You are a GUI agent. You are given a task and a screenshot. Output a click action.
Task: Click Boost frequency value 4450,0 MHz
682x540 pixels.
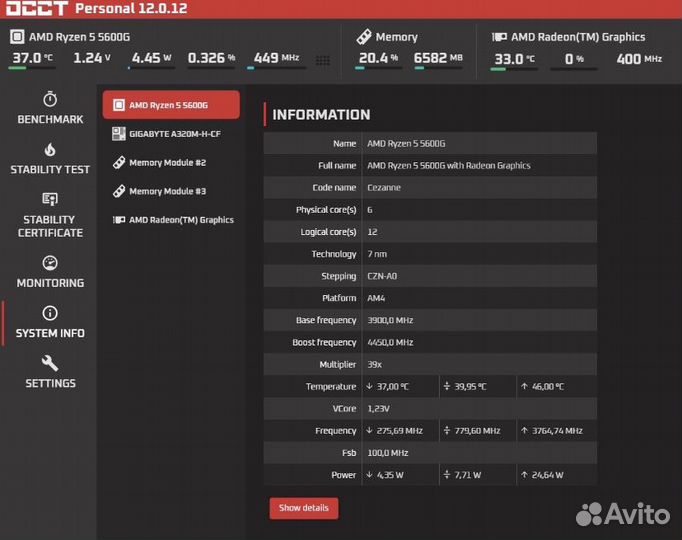(390, 343)
